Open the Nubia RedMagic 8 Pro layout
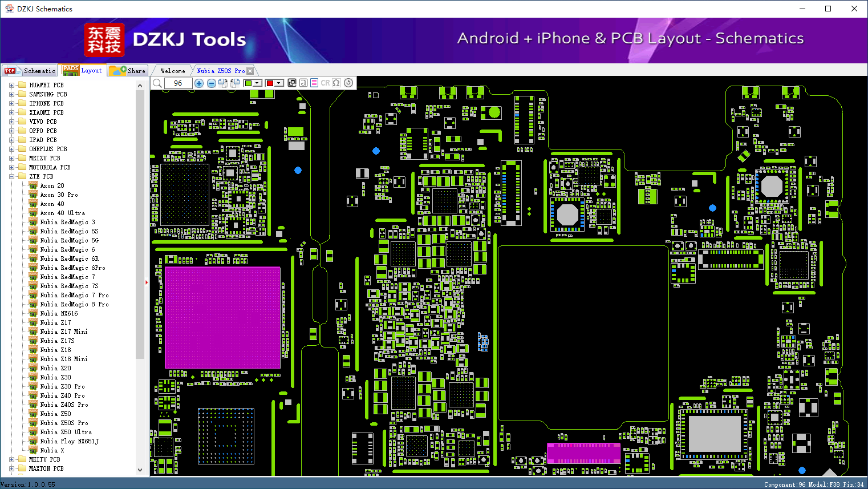The width and height of the screenshot is (868, 489). click(74, 304)
